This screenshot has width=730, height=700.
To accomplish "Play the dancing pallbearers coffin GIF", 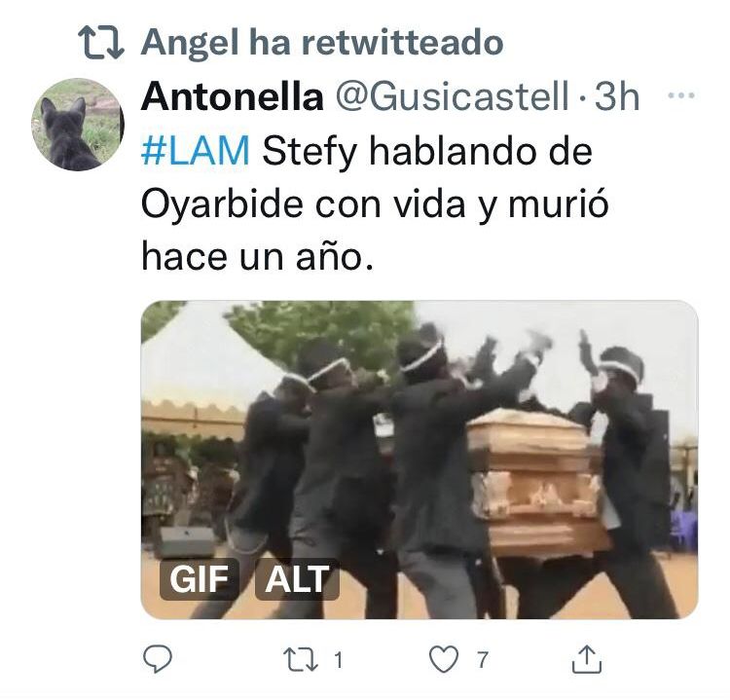I will coord(420,460).
